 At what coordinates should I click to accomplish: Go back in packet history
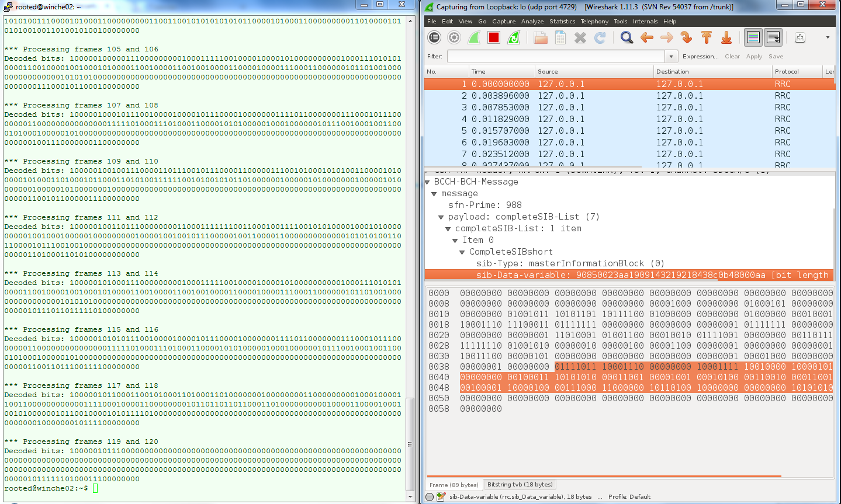click(x=647, y=37)
